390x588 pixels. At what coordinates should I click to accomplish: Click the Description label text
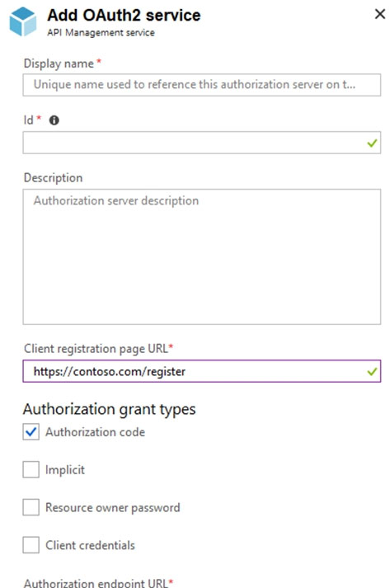point(54,178)
